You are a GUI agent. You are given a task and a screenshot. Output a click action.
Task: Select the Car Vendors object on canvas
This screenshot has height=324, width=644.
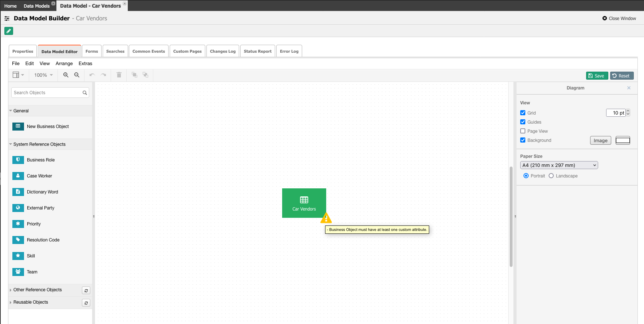click(304, 203)
